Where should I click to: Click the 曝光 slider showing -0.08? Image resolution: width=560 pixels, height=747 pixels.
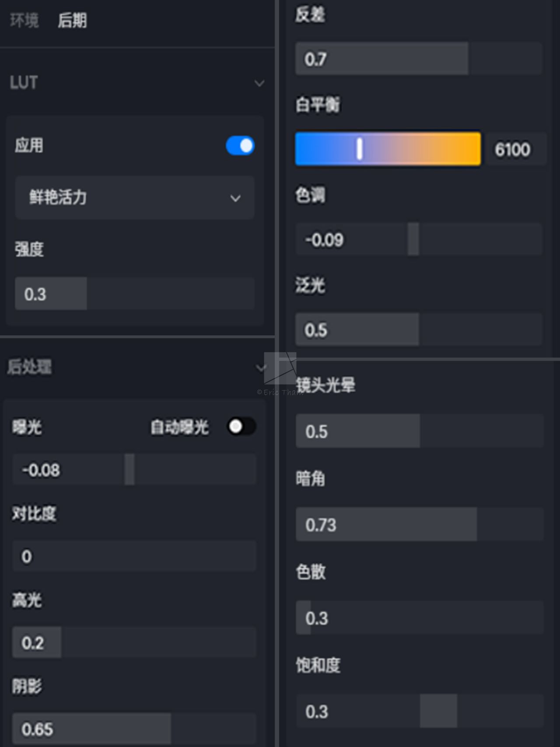tap(134, 470)
